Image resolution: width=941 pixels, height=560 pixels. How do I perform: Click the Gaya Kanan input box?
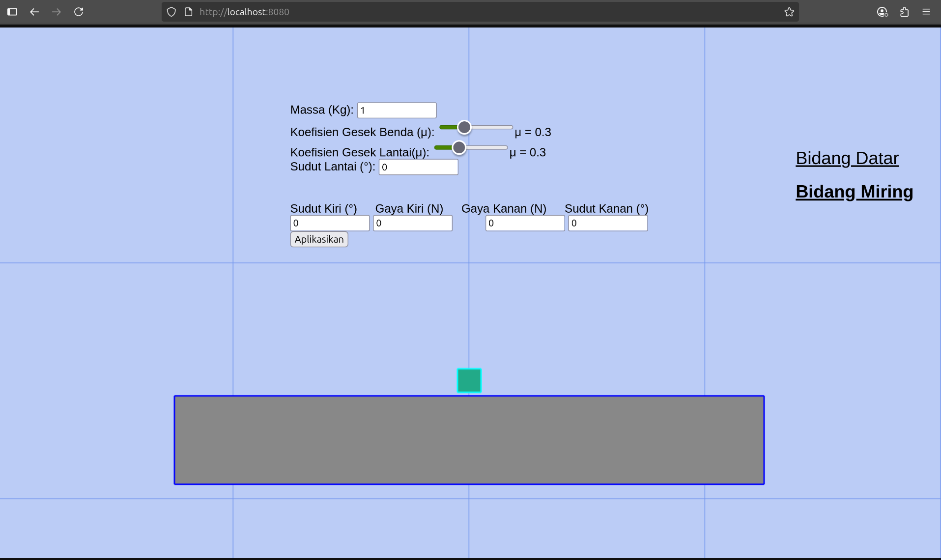pos(525,223)
